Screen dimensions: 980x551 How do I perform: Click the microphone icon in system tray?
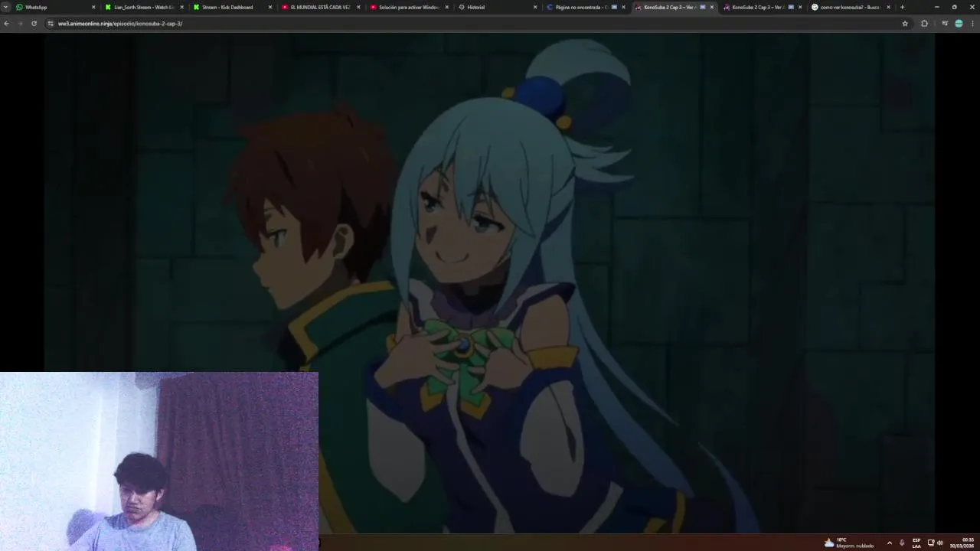coord(902,543)
